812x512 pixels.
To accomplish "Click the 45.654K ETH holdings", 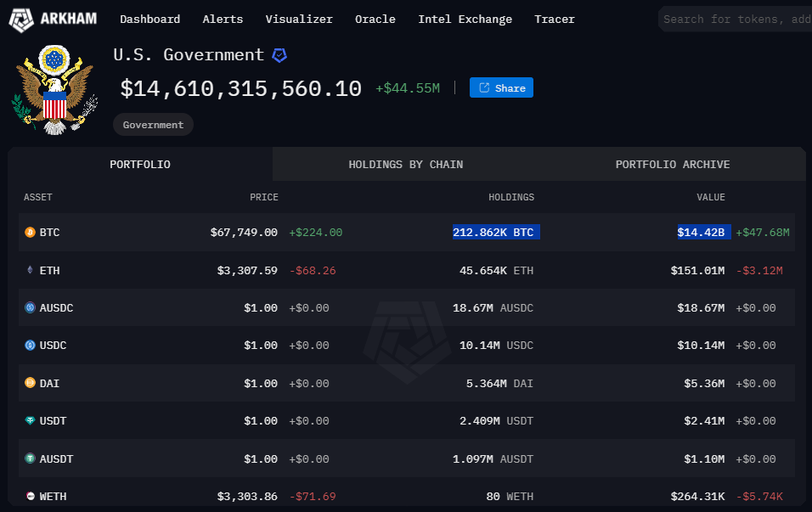I will pos(497,270).
